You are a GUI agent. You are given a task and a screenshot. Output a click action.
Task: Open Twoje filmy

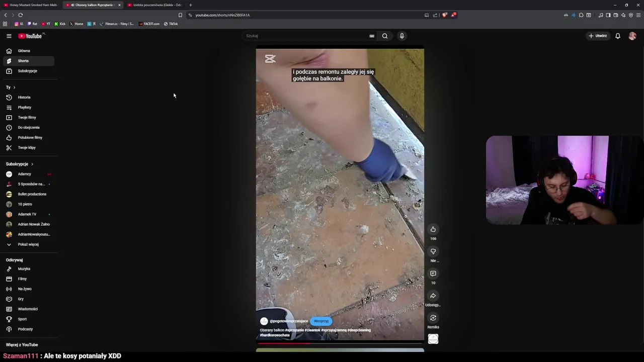coord(29,118)
